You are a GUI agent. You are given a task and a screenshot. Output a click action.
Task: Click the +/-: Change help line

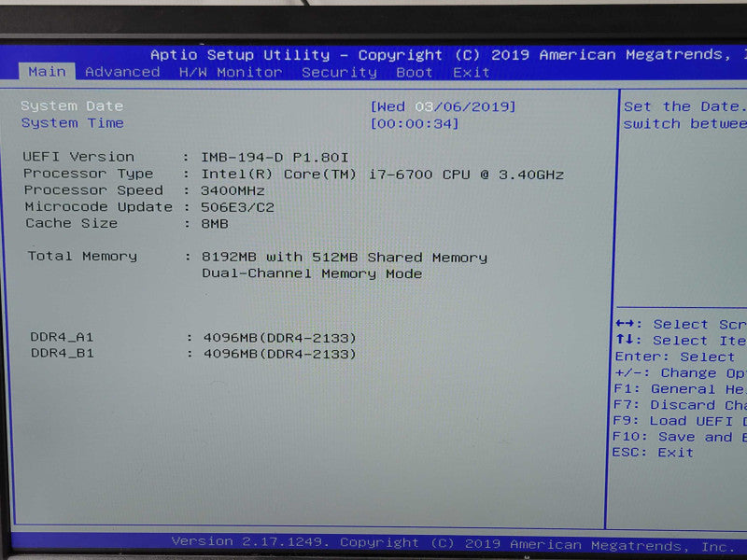[681, 372]
